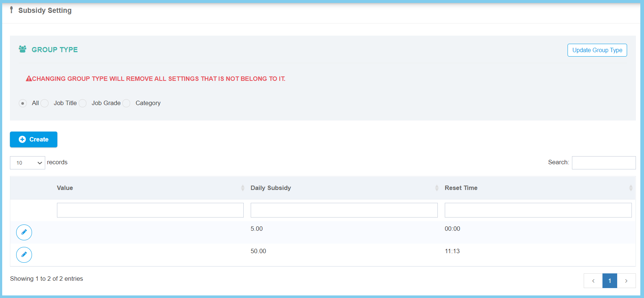Select the All radio button
Image resolution: width=644 pixels, height=298 pixels.
point(23,103)
